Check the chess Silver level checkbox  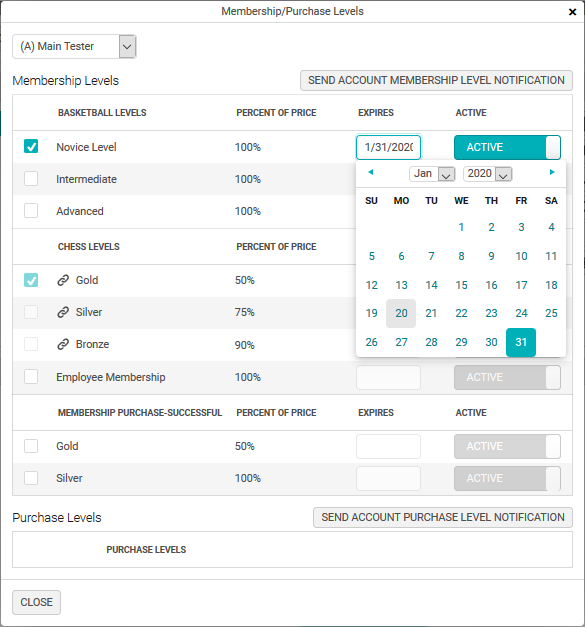pyautogui.click(x=31, y=312)
